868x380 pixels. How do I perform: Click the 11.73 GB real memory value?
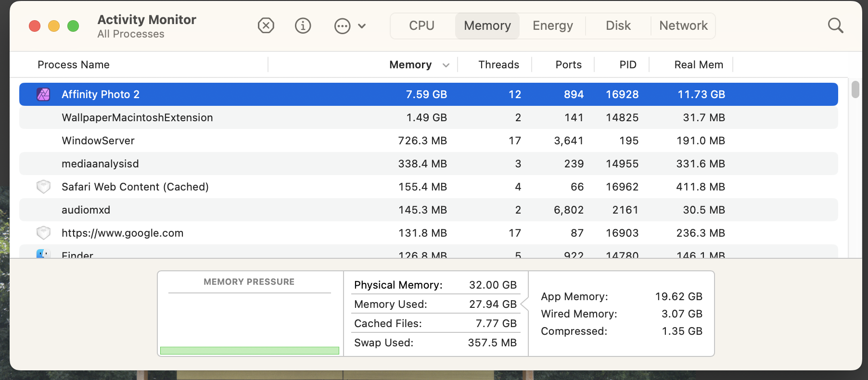coord(701,94)
